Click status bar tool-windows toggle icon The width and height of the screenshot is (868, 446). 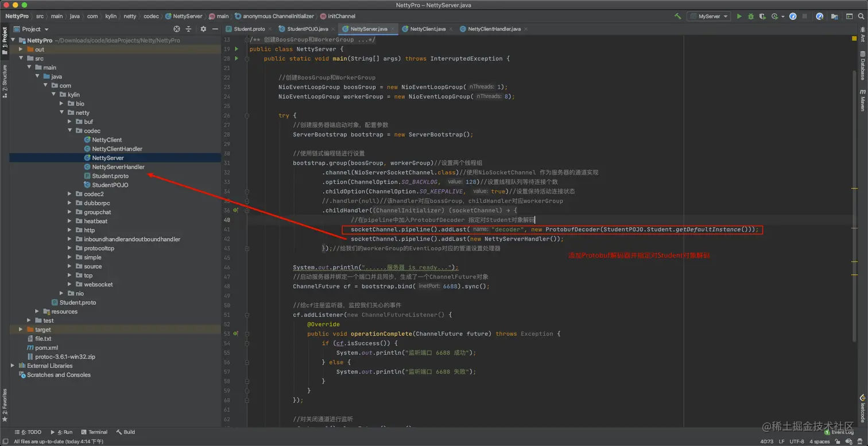[5, 441]
